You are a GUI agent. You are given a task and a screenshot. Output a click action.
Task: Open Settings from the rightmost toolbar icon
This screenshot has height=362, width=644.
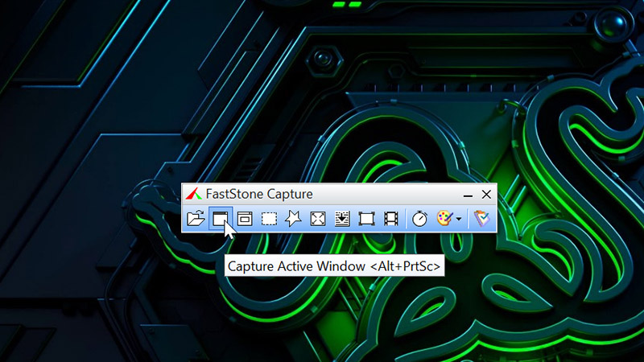coord(481,218)
